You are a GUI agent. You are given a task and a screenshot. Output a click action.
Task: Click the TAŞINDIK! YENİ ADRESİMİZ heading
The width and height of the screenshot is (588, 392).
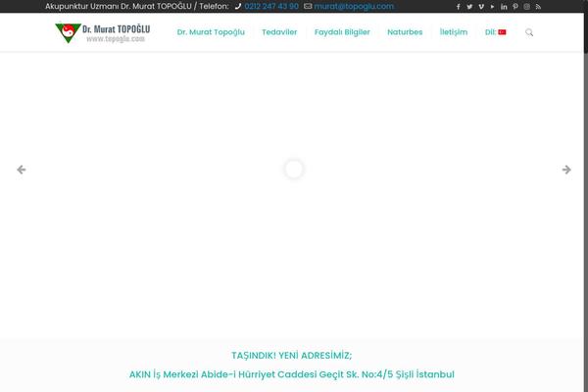[292, 355]
